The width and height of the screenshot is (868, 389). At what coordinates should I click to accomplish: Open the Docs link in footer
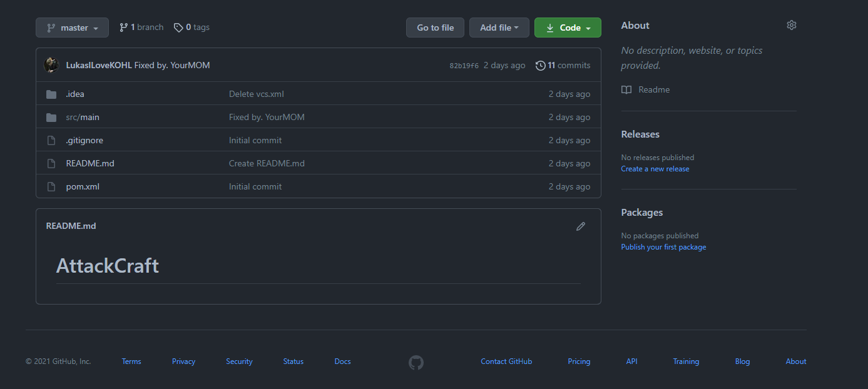point(342,361)
